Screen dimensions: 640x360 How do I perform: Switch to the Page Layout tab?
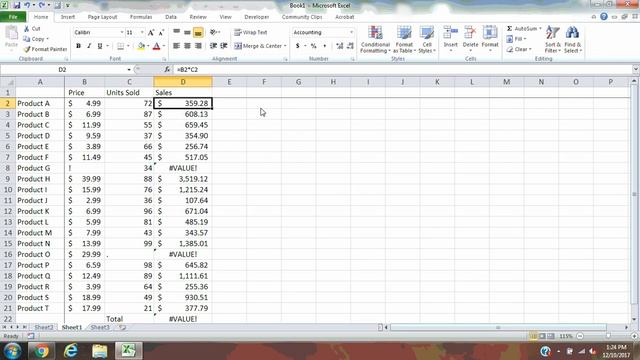102,17
